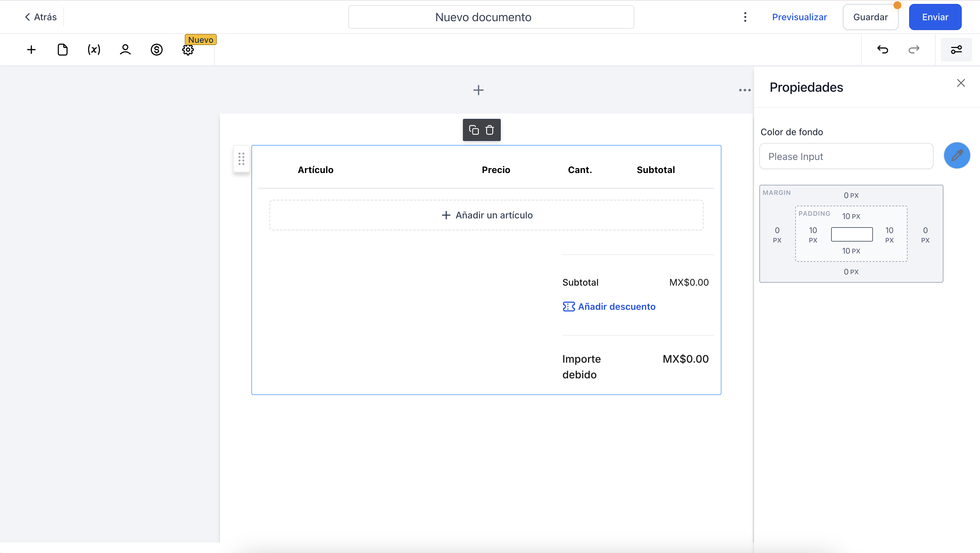Click the add element plus icon in toolbar
Viewport: 980px width, 553px height.
point(31,50)
